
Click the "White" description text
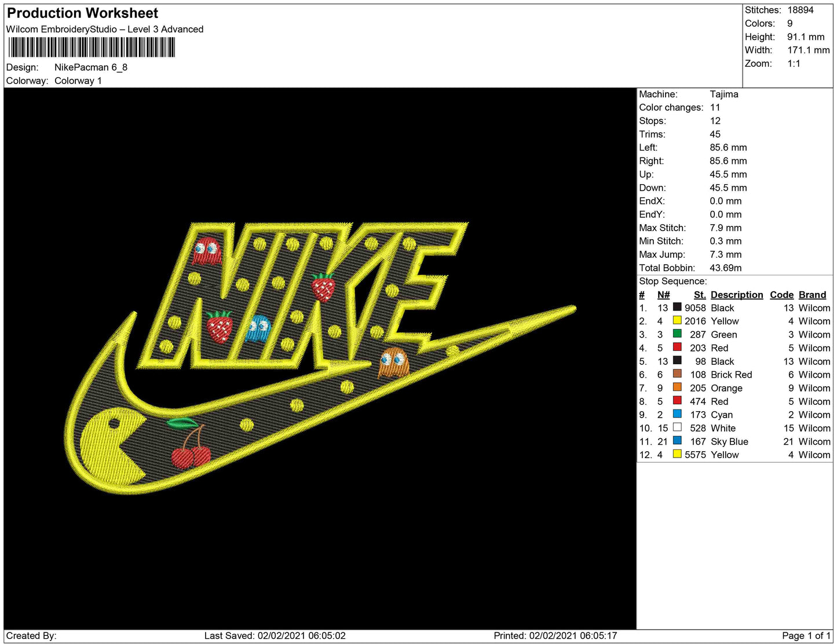point(723,428)
